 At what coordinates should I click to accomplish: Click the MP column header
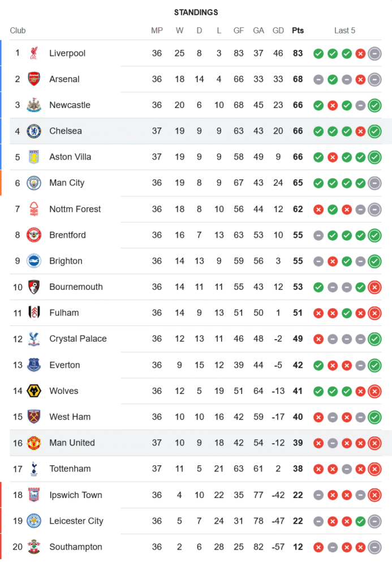click(157, 31)
